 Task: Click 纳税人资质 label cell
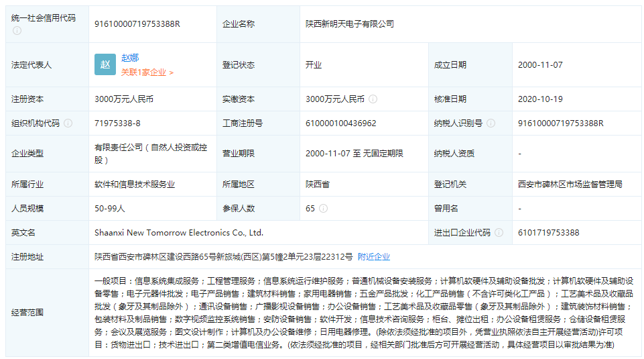click(x=470, y=154)
